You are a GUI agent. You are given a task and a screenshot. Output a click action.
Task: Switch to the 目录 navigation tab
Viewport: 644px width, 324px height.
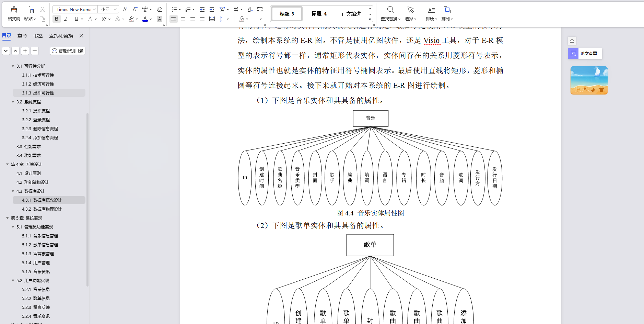(7, 35)
